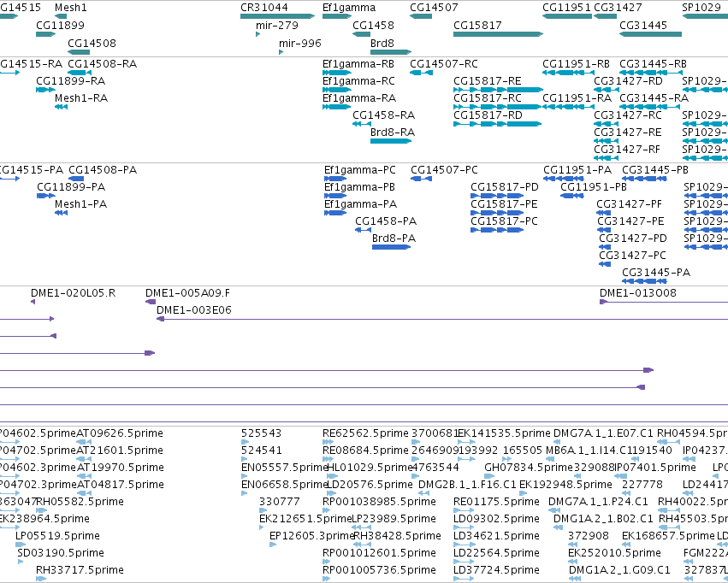Image resolution: width=728 pixels, height=583 pixels.
Task: Click the Brd8-RA transcript label
Action: point(393,132)
